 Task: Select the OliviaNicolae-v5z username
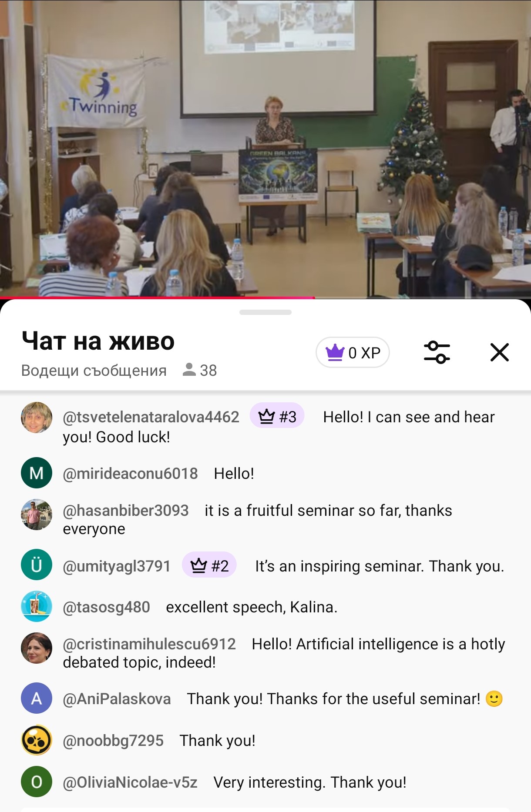pos(130,782)
